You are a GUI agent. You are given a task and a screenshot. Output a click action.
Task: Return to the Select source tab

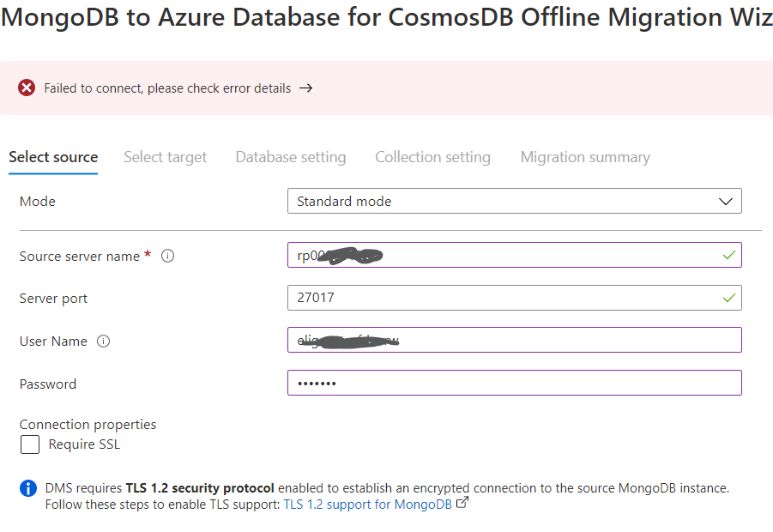click(x=53, y=157)
